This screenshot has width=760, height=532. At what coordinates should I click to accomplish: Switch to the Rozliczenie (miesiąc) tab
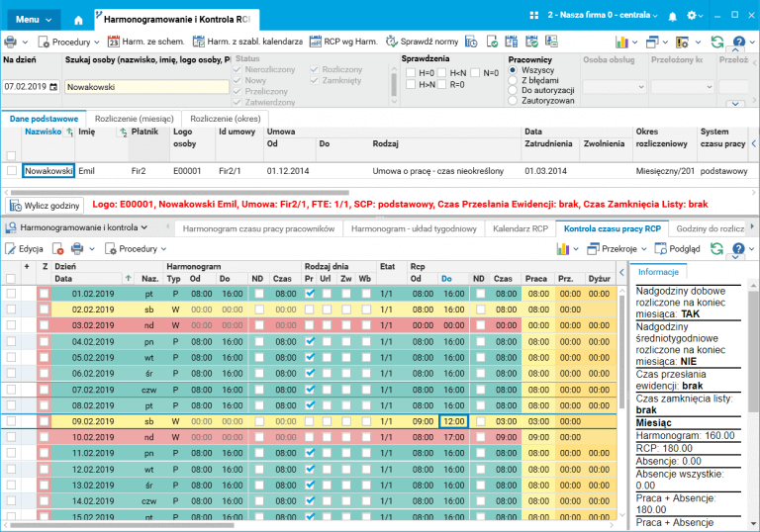pos(135,119)
